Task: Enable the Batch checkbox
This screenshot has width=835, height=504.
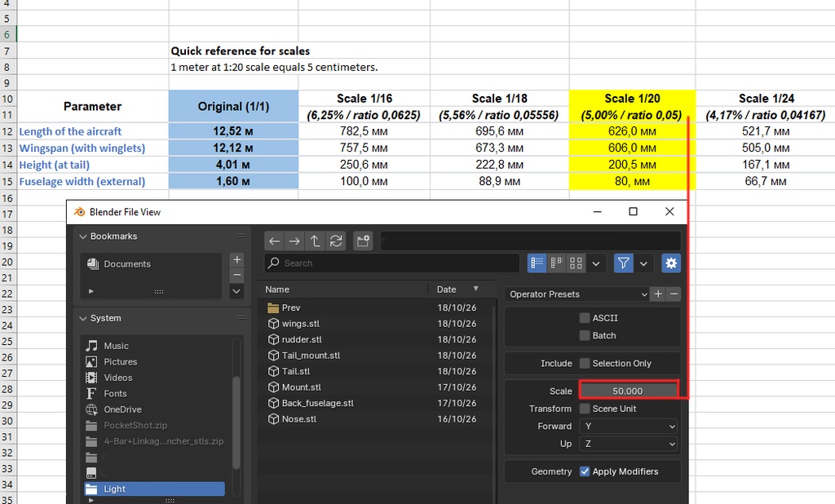Action: point(585,336)
